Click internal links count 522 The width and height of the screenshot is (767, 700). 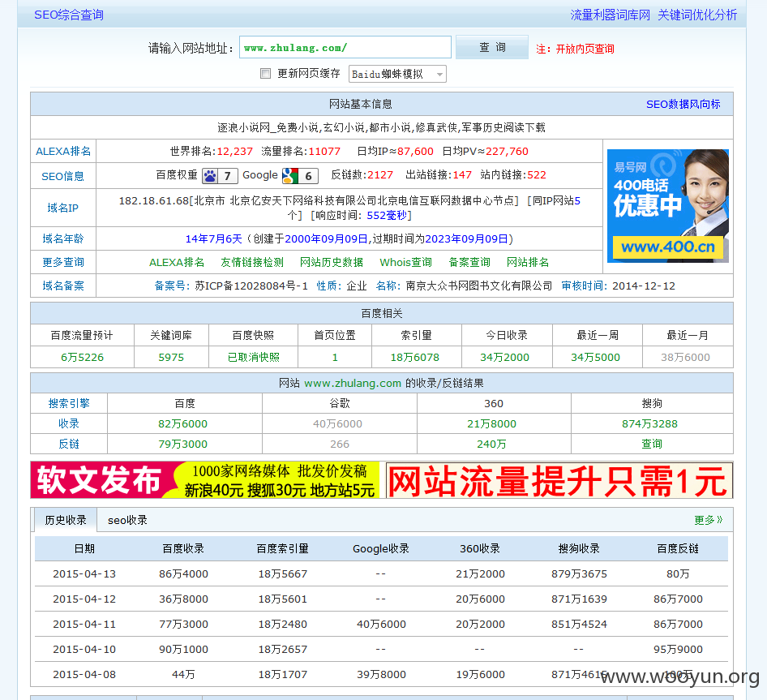click(537, 174)
